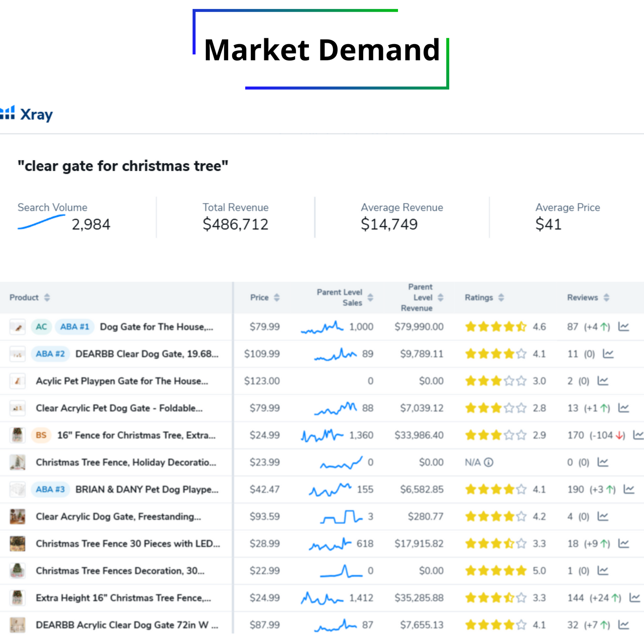Click revenue $79,990.00 cell

coord(419,327)
